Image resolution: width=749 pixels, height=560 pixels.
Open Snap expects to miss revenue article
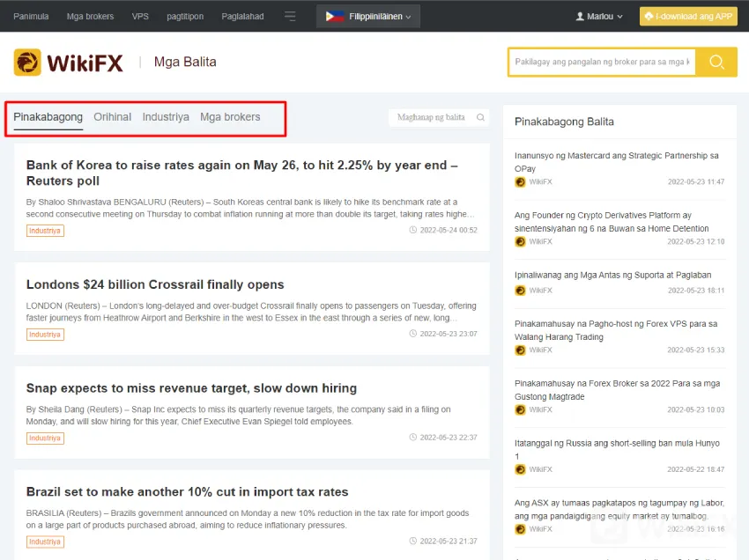[x=191, y=388]
